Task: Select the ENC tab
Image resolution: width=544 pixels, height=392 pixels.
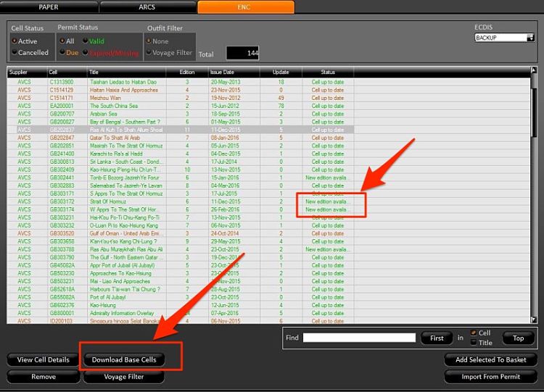Action: [246, 7]
